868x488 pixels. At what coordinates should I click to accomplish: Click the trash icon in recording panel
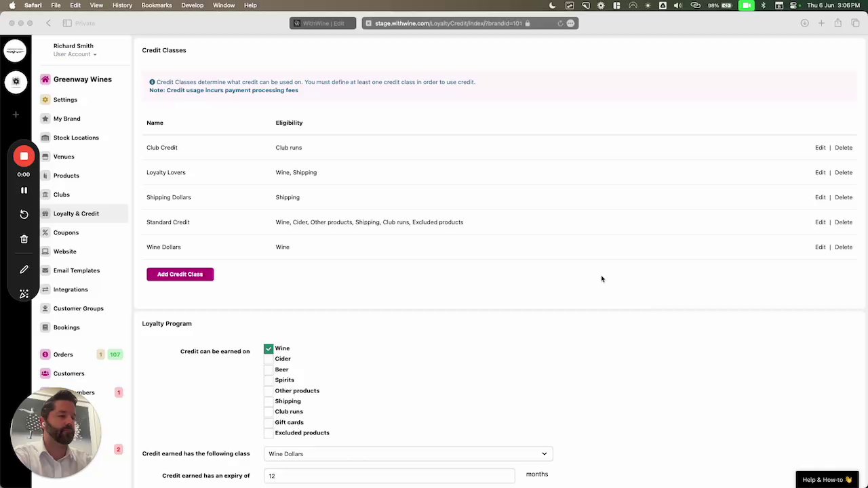click(24, 239)
